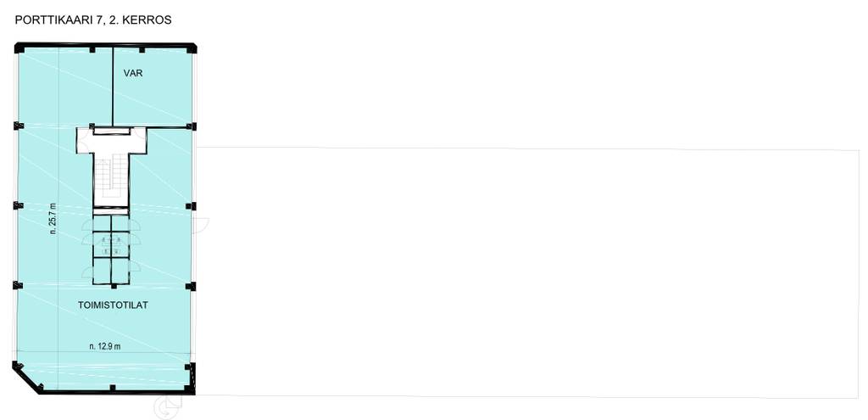Click the door swing on the east wall
The image size is (868, 420).
tap(201, 224)
